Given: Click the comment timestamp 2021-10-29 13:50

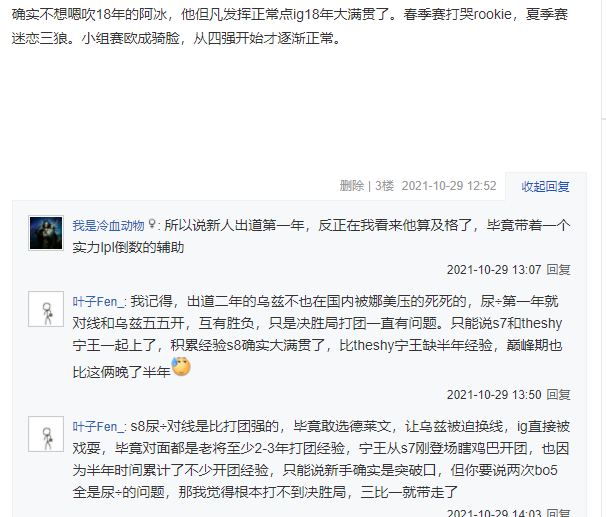Looking at the screenshot, I should point(494,395).
